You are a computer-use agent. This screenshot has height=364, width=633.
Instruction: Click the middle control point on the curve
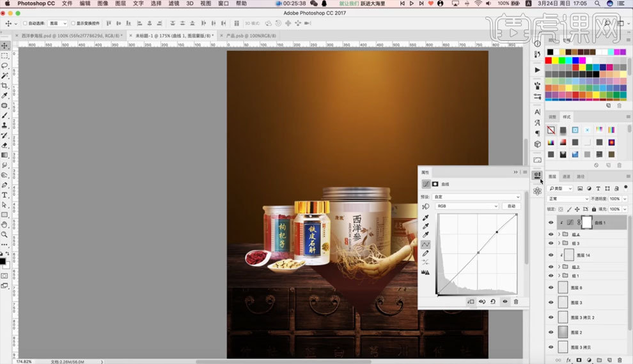click(x=478, y=253)
